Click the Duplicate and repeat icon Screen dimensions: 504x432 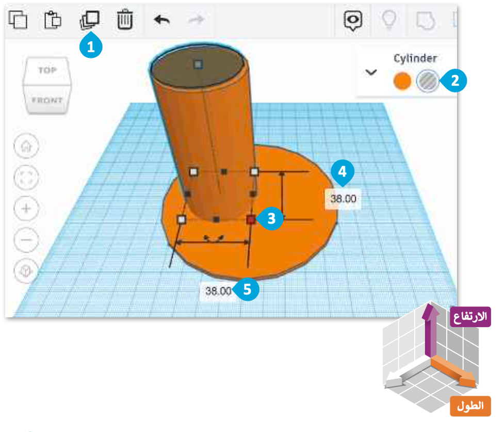pyautogui.click(x=89, y=20)
